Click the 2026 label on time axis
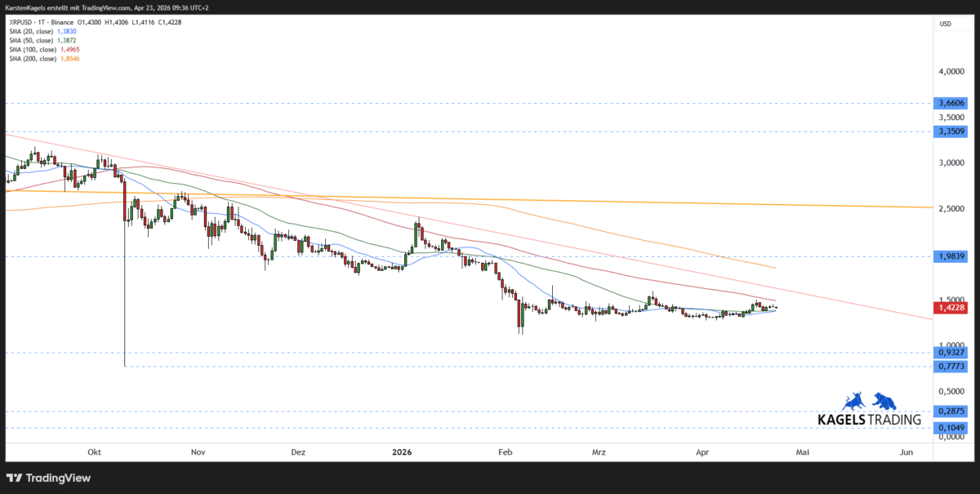The height and width of the screenshot is (494, 980). coord(402,452)
